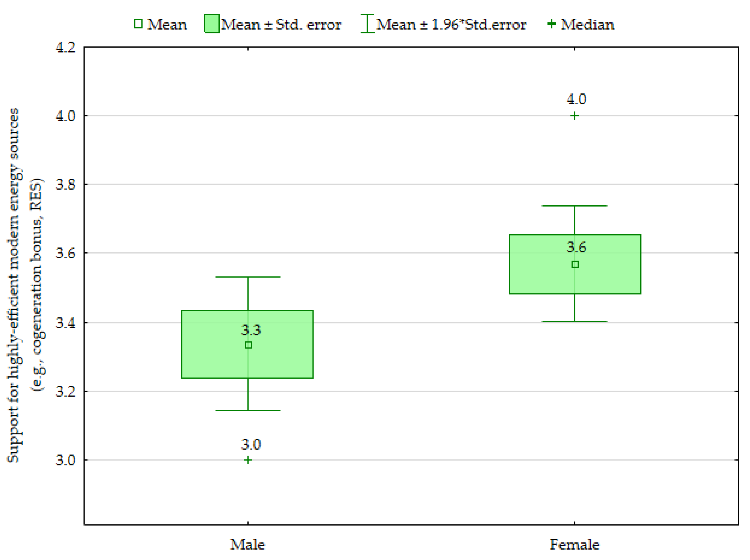Click the 'Female' x-axis category label
Screen dimensions: 750x560
pyautogui.click(x=574, y=545)
